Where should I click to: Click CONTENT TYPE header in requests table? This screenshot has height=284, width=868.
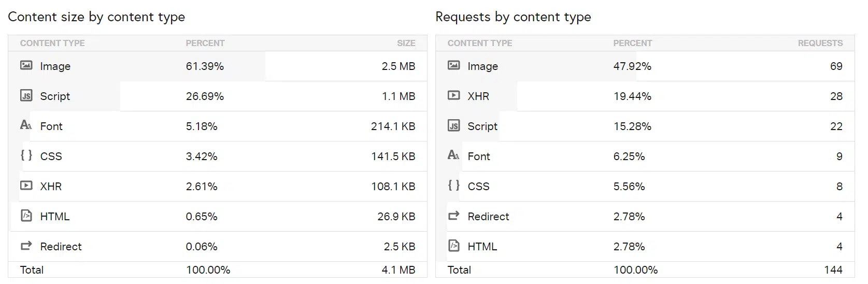[479, 43]
